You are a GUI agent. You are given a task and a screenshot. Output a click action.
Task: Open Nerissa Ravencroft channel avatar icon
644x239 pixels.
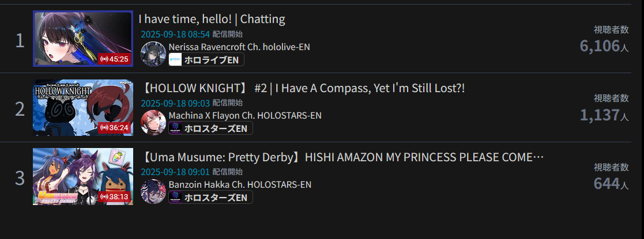pos(153,54)
